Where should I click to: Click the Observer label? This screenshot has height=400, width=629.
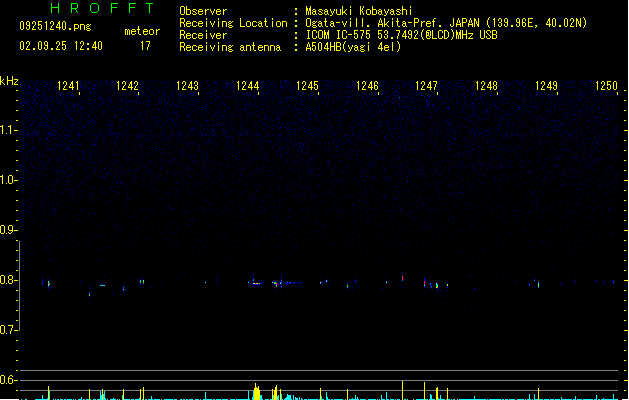[203, 11]
